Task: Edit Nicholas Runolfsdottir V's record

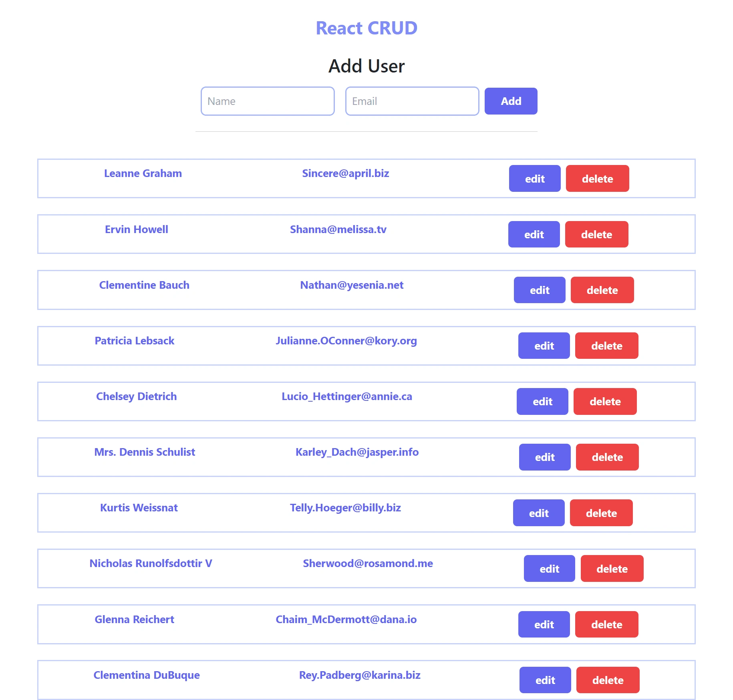Action: coord(549,569)
